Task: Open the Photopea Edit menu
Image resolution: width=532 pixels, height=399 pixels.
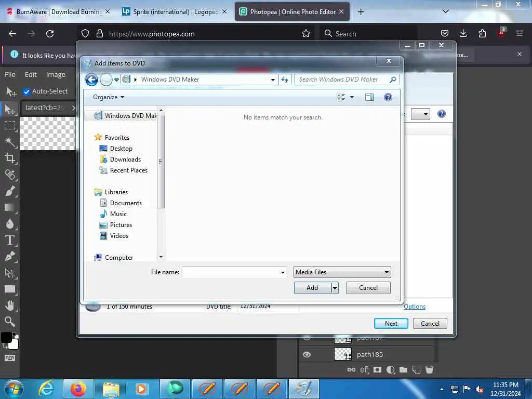Action: pos(31,75)
